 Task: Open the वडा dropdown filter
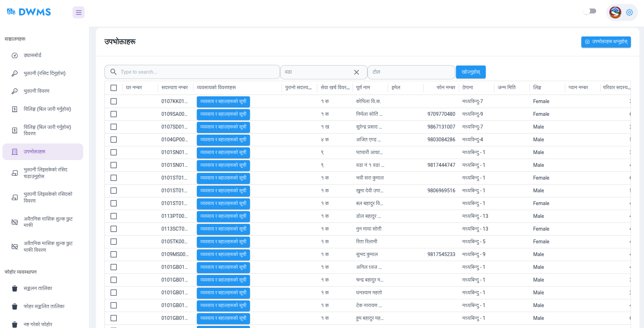(x=319, y=72)
